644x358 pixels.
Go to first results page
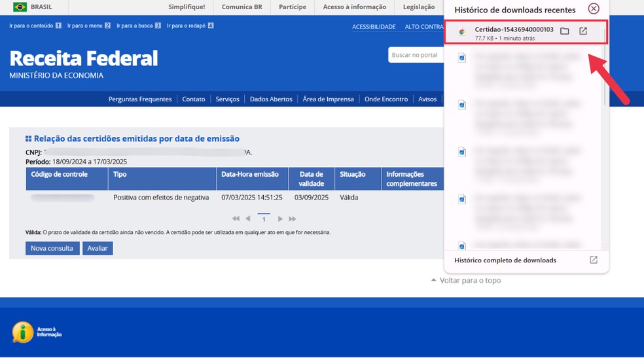(x=236, y=219)
